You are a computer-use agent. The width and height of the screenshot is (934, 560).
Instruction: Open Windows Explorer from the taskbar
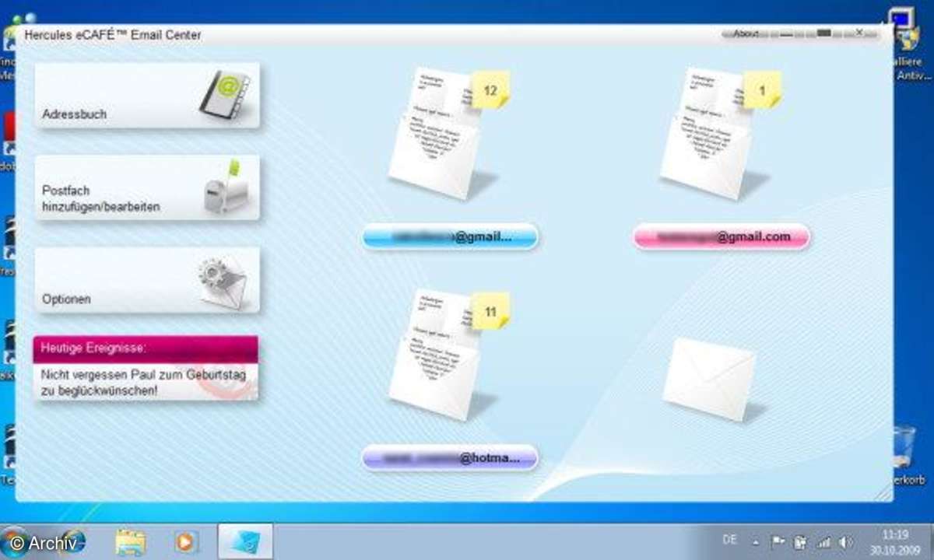click(x=131, y=541)
